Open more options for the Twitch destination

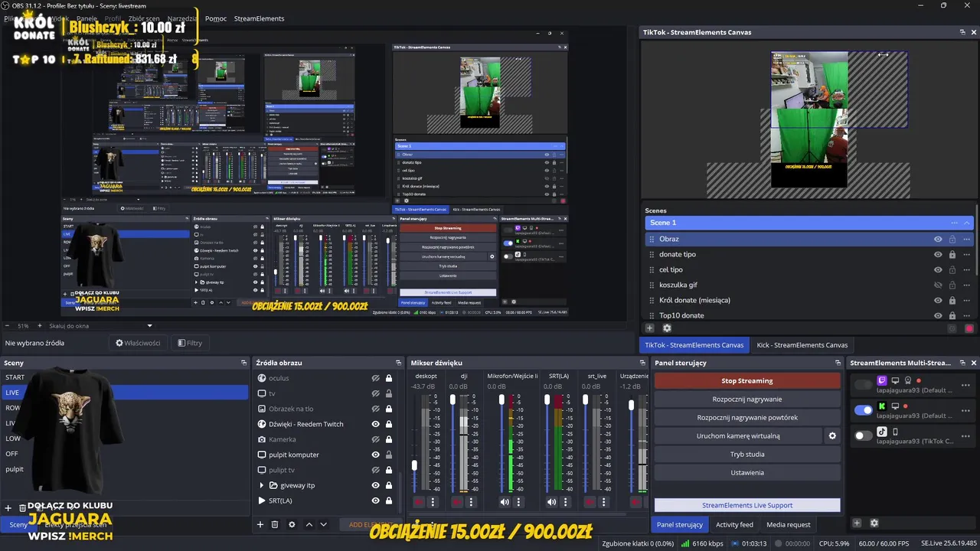(966, 385)
